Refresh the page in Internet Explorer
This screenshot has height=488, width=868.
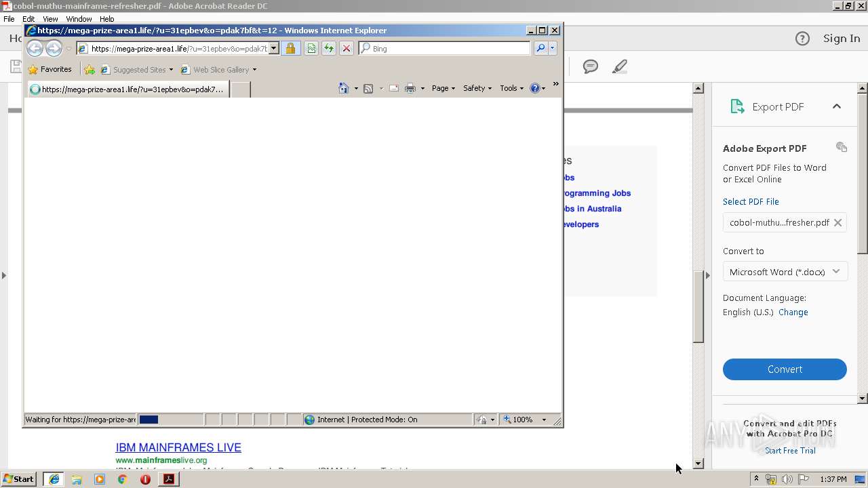[329, 49]
